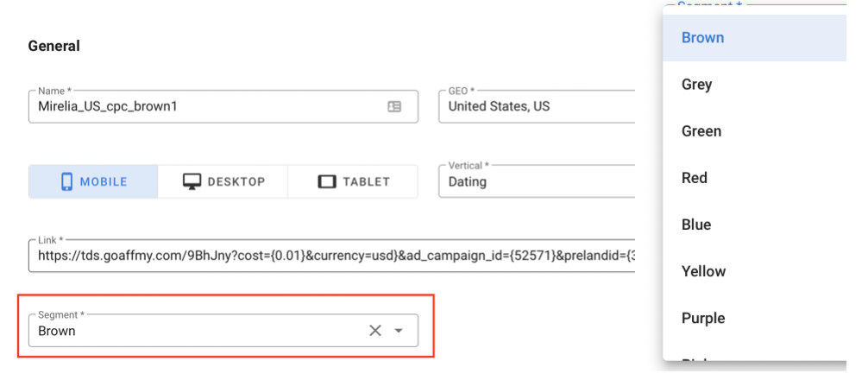Click the Link input field
Viewport: 868px width, 380px height.
331,256
